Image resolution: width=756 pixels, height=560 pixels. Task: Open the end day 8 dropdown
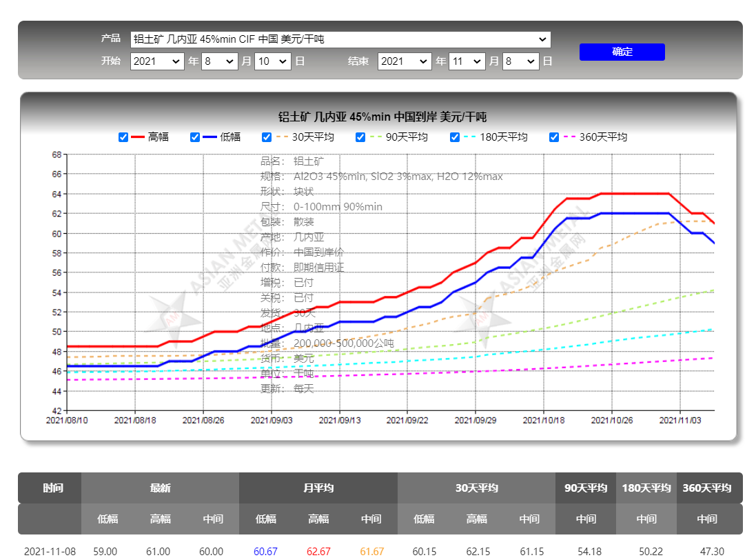(521, 61)
